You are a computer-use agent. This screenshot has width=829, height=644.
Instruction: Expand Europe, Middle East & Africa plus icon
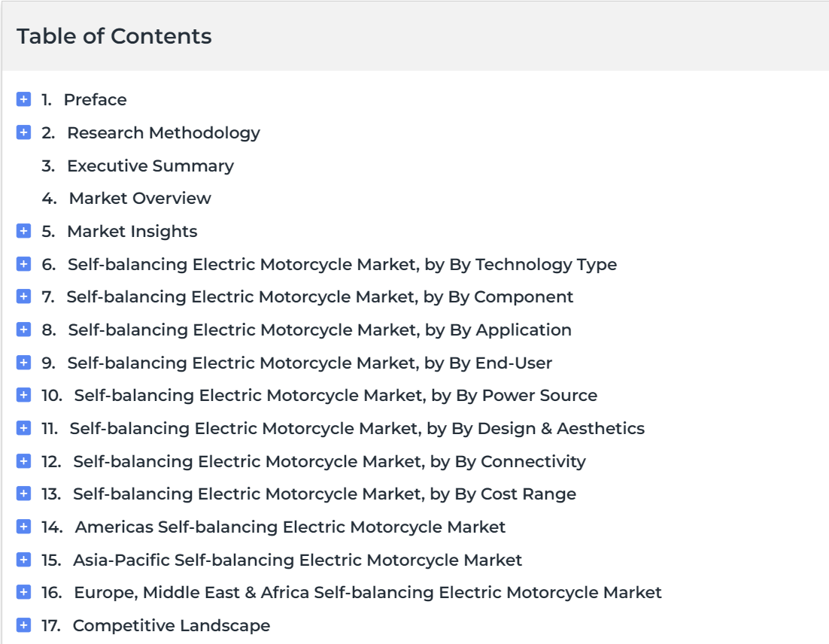tap(24, 592)
